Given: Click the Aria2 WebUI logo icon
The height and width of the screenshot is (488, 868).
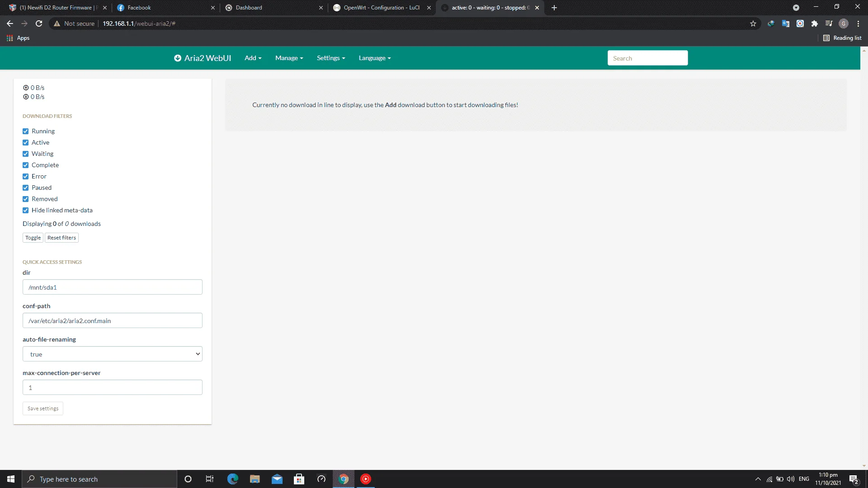Looking at the screenshot, I should (x=178, y=58).
